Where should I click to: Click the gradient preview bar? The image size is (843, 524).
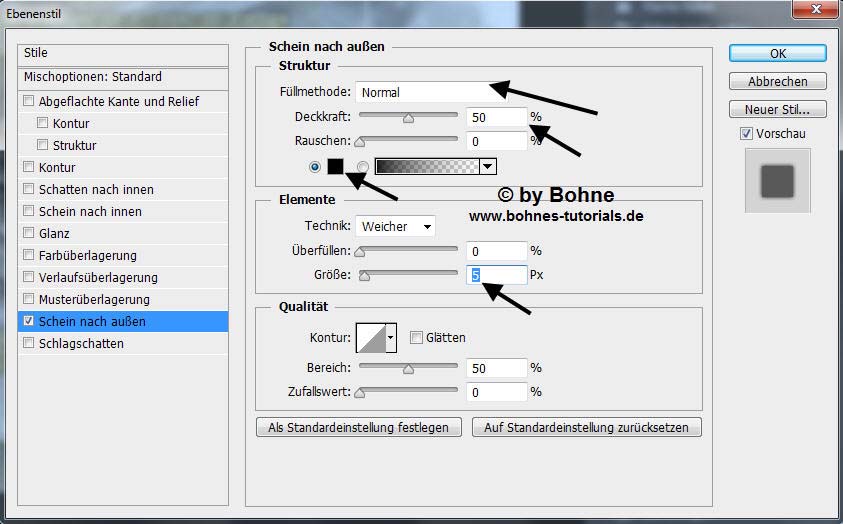pyautogui.click(x=426, y=166)
